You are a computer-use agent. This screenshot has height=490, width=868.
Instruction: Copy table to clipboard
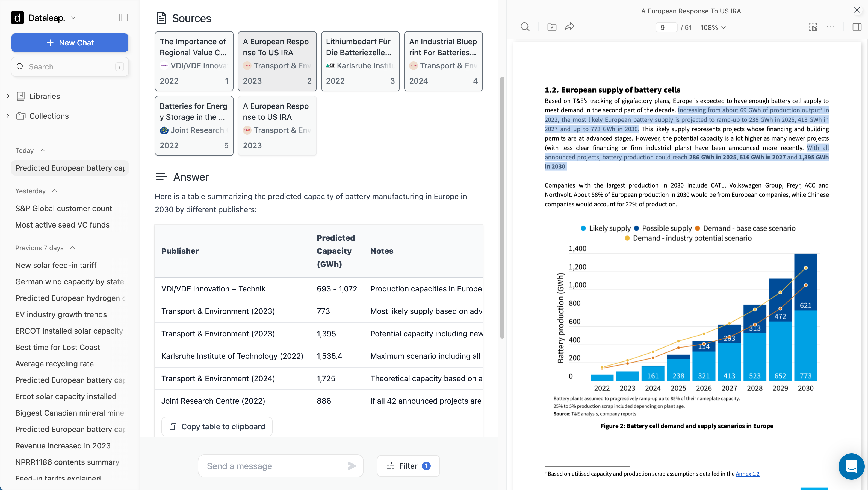click(217, 427)
